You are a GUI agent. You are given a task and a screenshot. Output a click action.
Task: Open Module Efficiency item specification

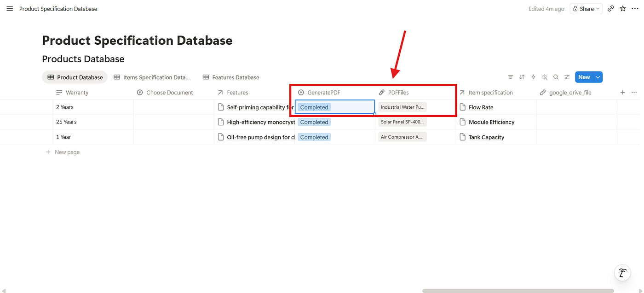491,122
